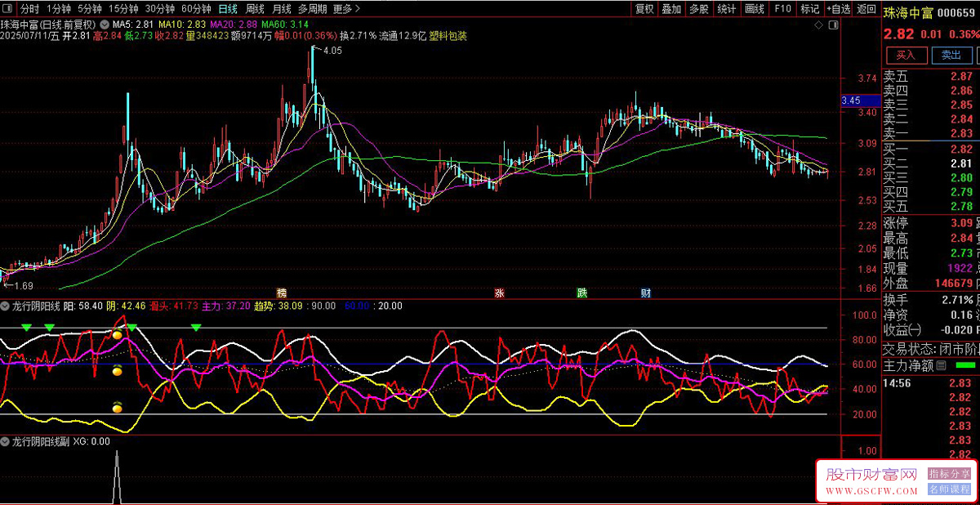Click the 买一 price 2.82 row
The height and width of the screenshot is (505, 980).
point(931,149)
